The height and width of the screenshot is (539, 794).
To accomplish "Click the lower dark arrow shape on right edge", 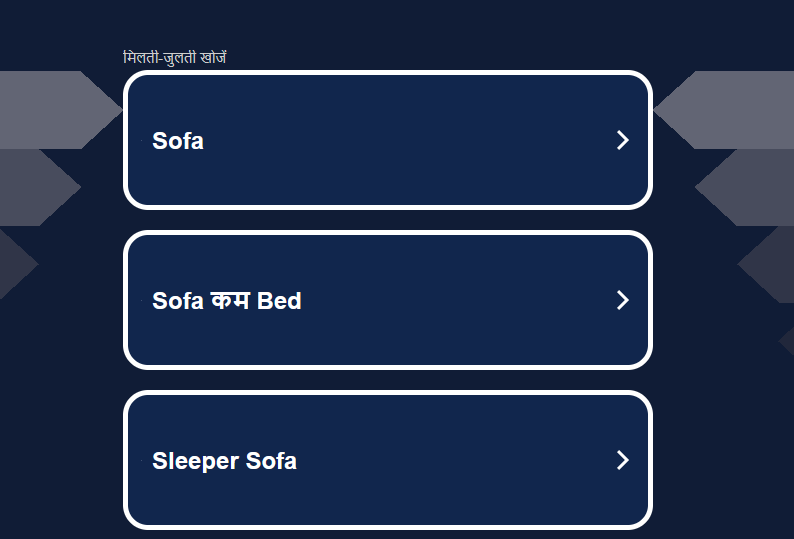I will click(770, 264).
